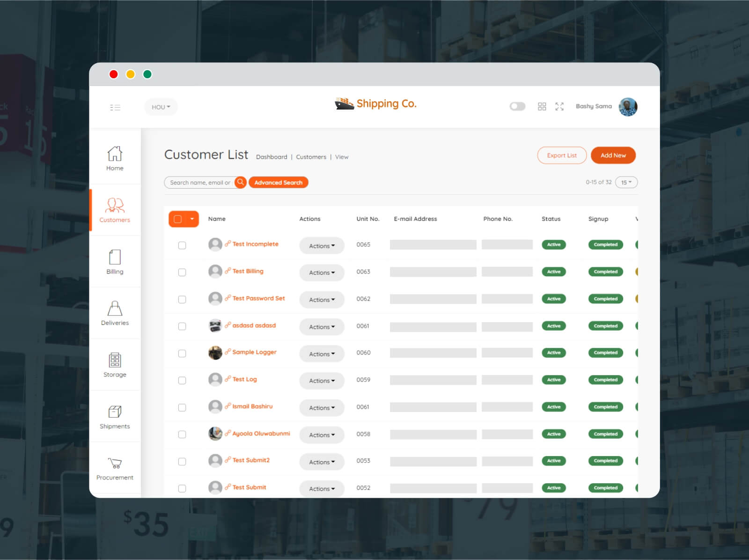This screenshot has height=560, width=749.
Task: Click the Add New button
Action: tap(613, 155)
